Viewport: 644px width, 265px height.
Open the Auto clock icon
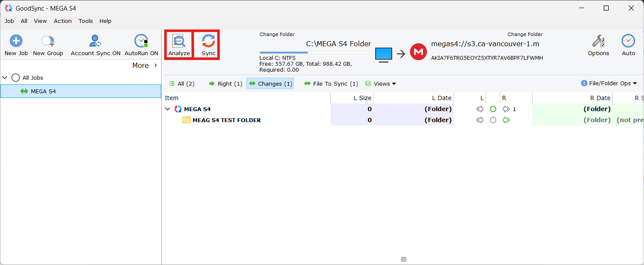(x=628, y=41)
